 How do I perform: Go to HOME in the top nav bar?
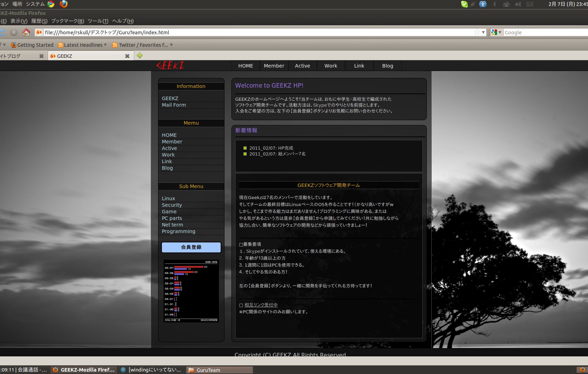click(x=246, y=66)
